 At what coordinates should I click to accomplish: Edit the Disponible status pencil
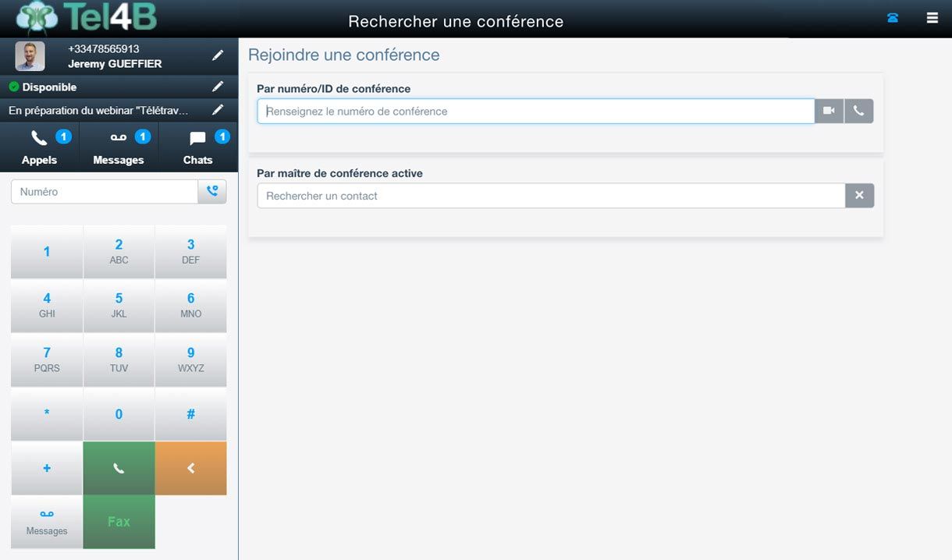point(218,87)
